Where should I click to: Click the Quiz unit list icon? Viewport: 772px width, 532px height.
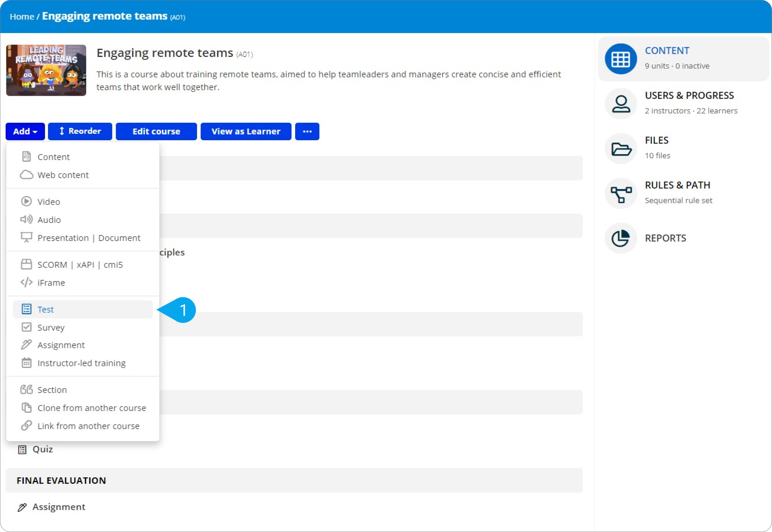22,450
